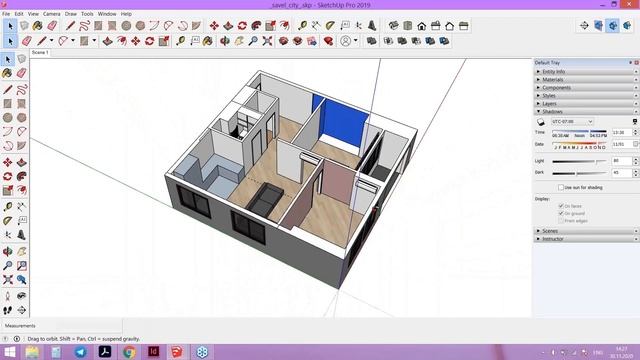Activate the Axes tool in top toolbar
640x360 pixels.
(x=358, y=26)
